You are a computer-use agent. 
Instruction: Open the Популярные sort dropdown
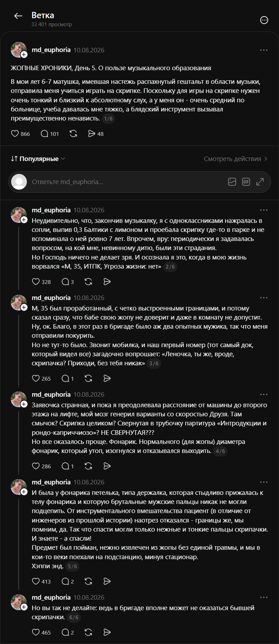coord(38,159)
